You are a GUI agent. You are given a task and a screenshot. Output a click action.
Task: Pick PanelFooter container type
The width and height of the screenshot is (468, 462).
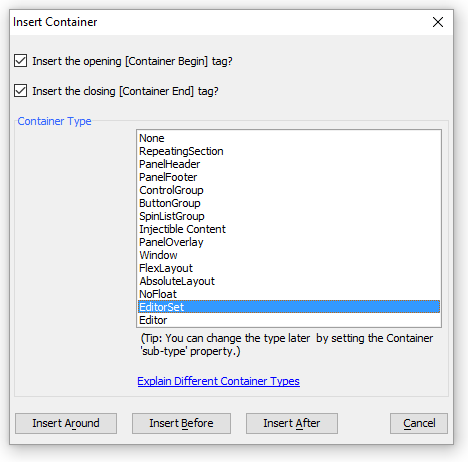pos(289,177)
